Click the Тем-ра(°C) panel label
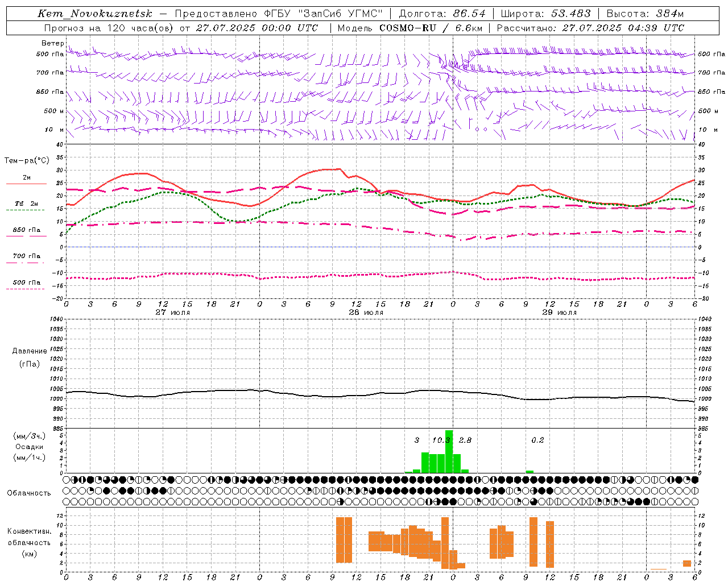 click(27, 161)
